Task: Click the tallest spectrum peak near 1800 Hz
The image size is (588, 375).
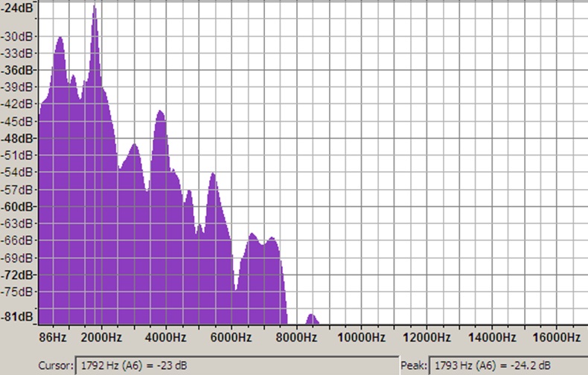Action: [x=95, y=10]
